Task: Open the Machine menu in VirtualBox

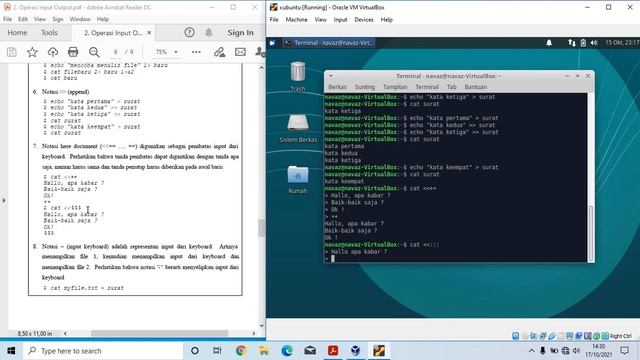Action: coord(296,20)
